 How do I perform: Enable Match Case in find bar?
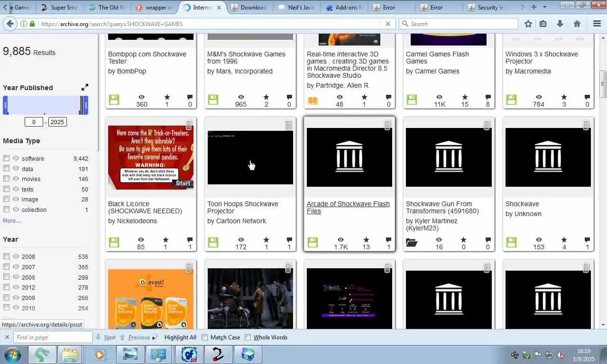pos(205,337)
